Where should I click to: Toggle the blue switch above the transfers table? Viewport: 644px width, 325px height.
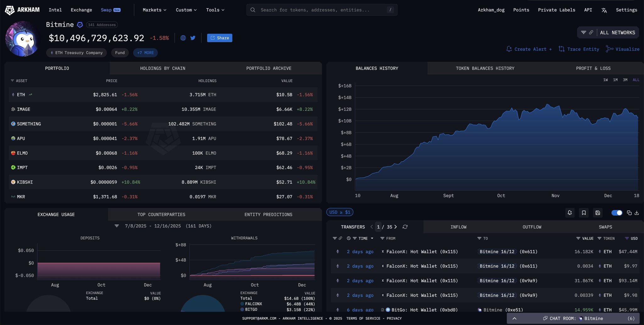617,213
